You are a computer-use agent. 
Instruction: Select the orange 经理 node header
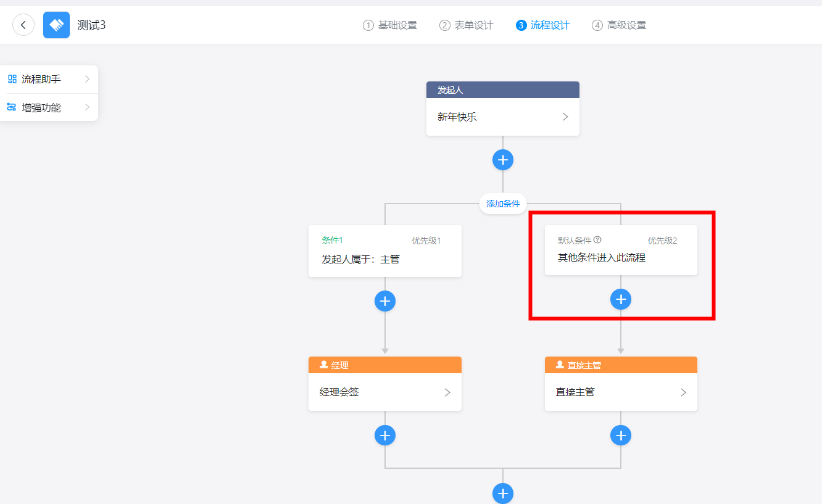coord(385,365)
